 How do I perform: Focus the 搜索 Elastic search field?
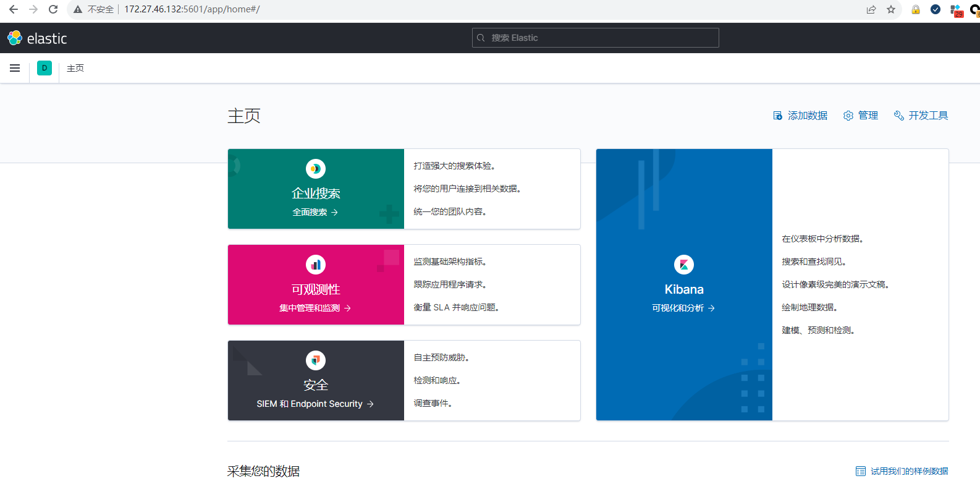[596, 38]
